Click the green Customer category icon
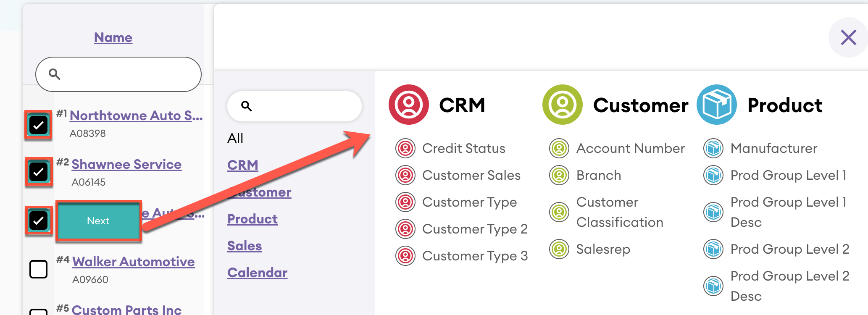 click(x=562, y=105)
